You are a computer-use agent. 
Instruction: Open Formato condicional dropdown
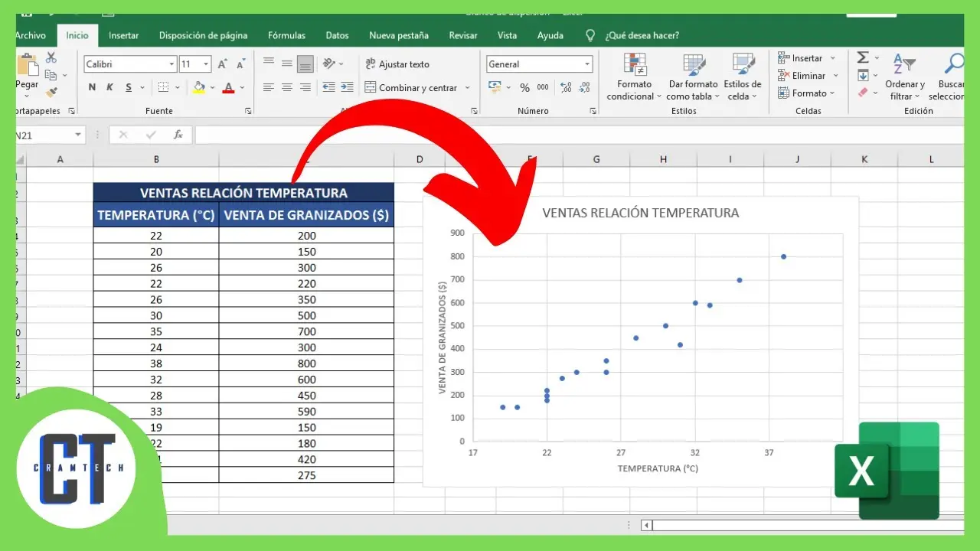(x=635, y=77)
